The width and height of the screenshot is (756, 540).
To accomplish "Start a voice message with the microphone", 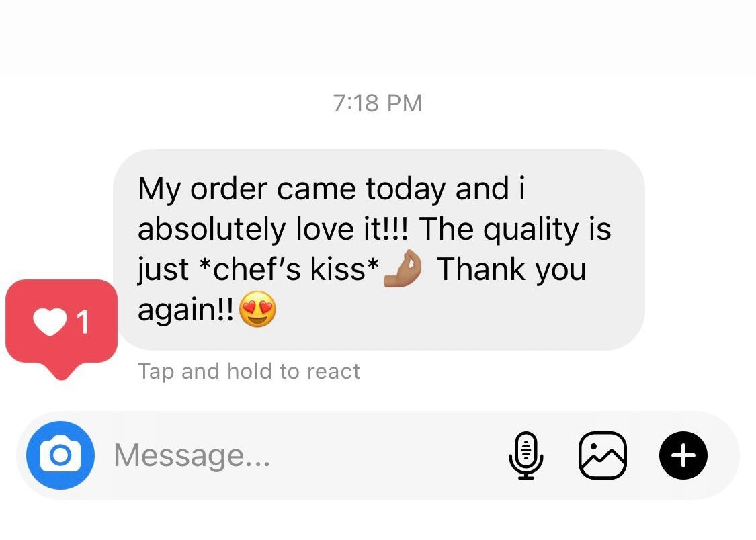I will [526, 455].
